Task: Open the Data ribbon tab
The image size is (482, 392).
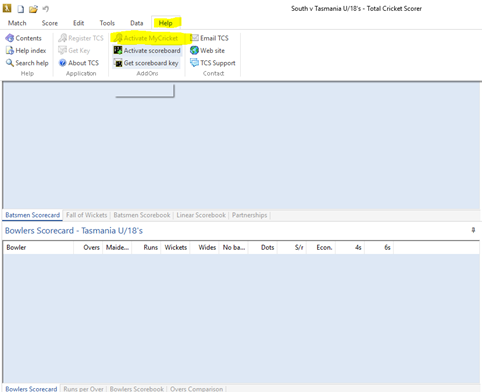Action: click(137, 23)
